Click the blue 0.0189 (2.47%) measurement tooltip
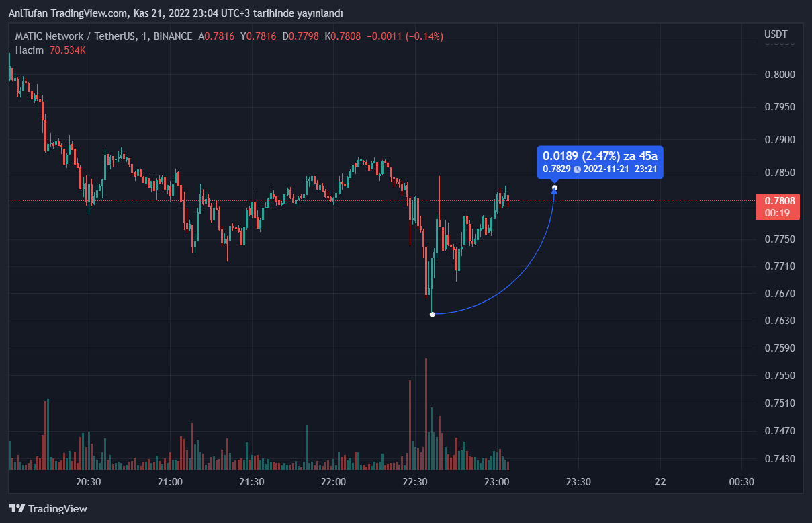Screen dimensions: 812x523 [600, 156]
